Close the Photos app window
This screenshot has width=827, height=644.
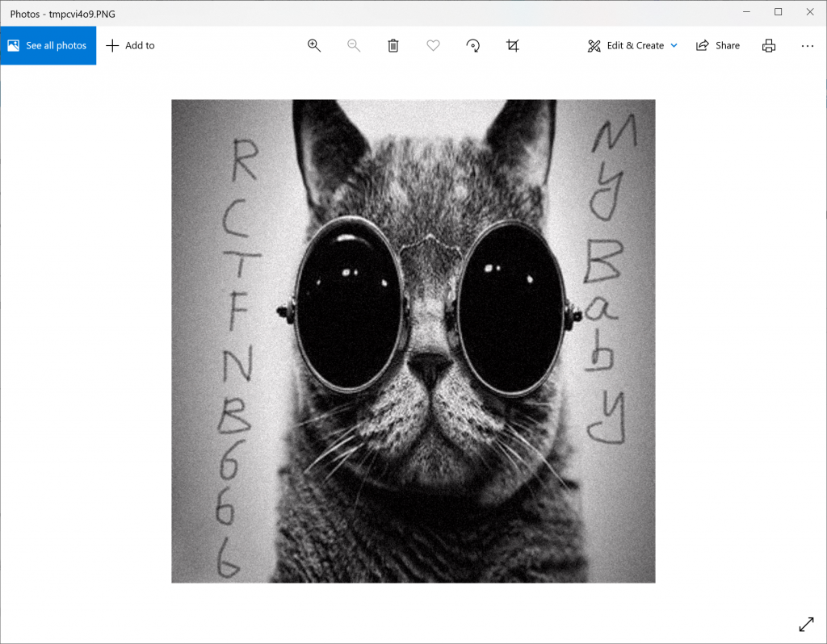pyautogui.click(x=811, y=12)
